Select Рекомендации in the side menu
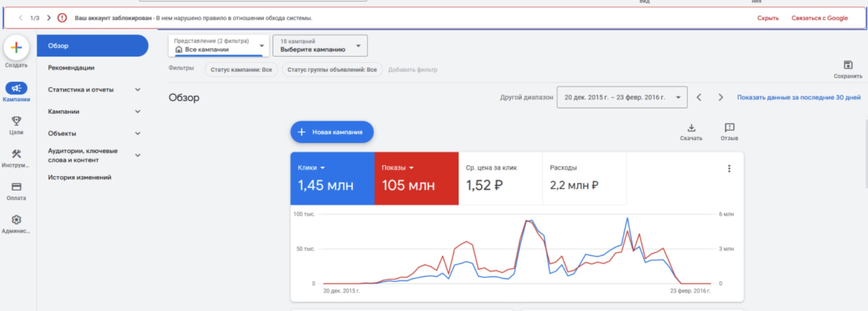 click(x=71, y=68)
